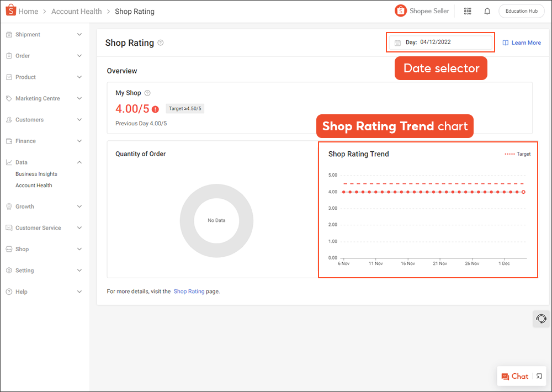Image resolution: width=552 pixels, height=392 pixels.
Task: Click the apps grid icon in the header
Action: pos(467,10)
